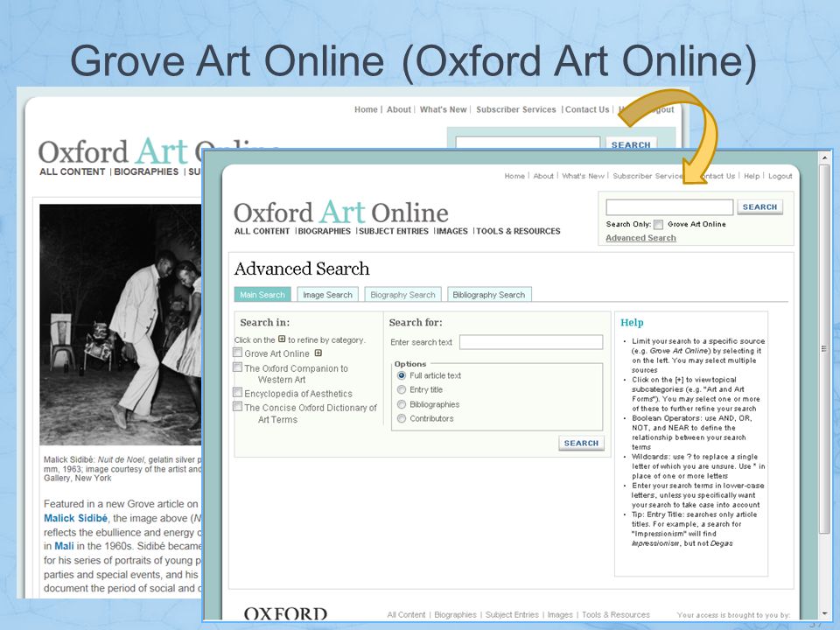Screen dimensions: 840x630
Task: Click Subscriber Services in back window header
Action: point(516,109)
